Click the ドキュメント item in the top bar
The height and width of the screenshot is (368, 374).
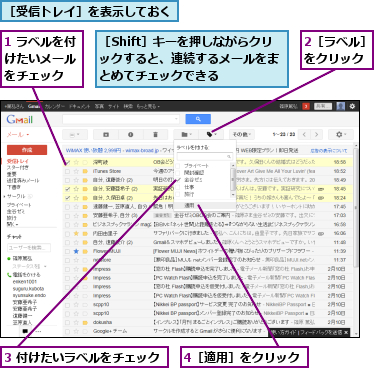tap(80, 106)
